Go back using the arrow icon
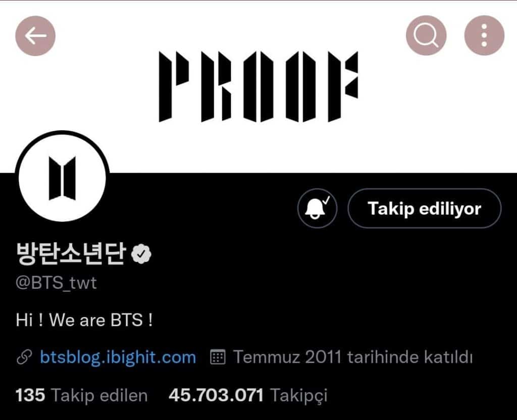Image resolution: width=517 pixels, height=420 pixels. click(x=35, y=36)
